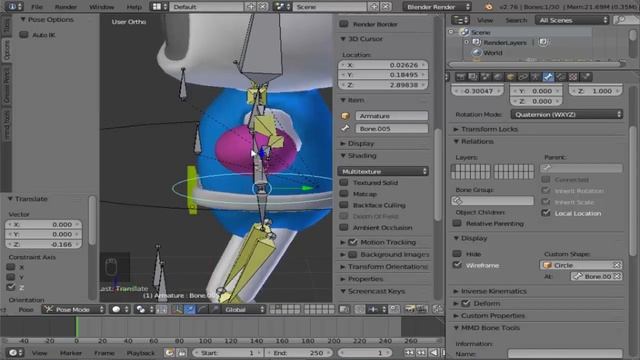Click the 3D Cursor X location field
Screen dimensions: 640x360
click(x=383, y=65)
